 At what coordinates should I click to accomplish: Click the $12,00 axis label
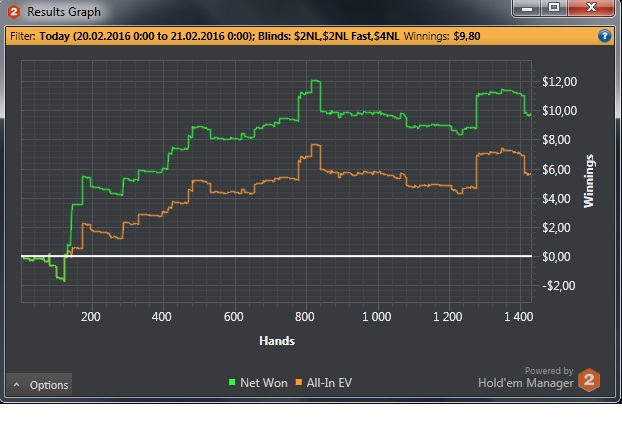559,82
